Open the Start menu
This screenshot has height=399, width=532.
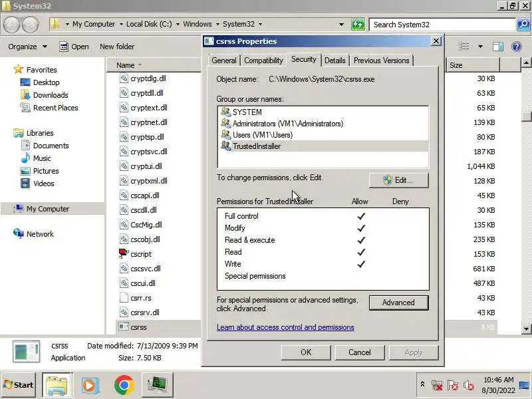[x=19, y=385]
